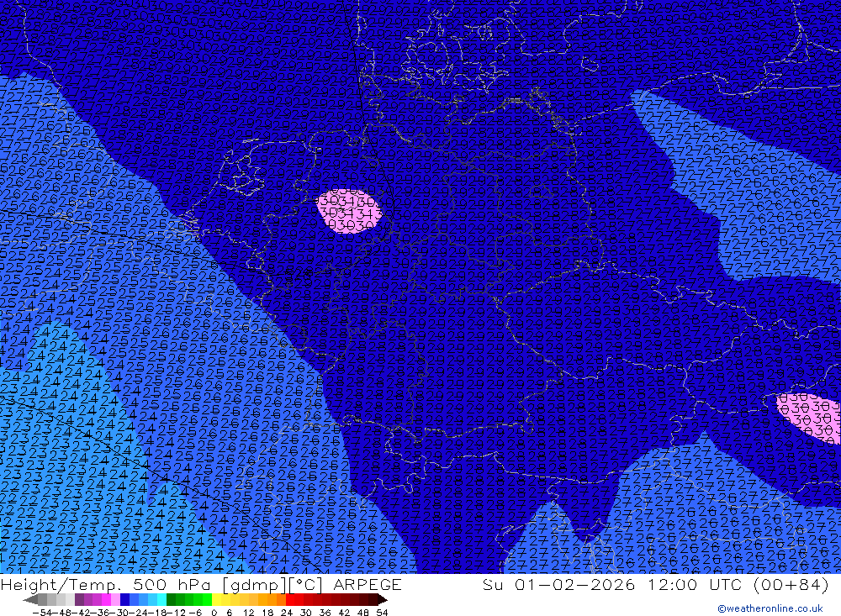841x616 pixels.
Task: Click the '-54' legend value
Action: coord(42,613)
